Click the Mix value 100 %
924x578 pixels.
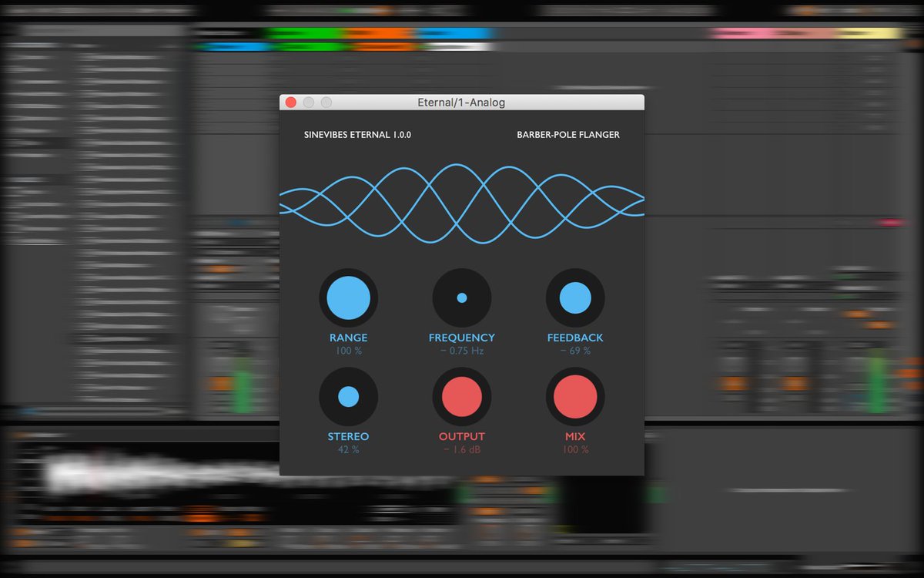coord(575,450)
